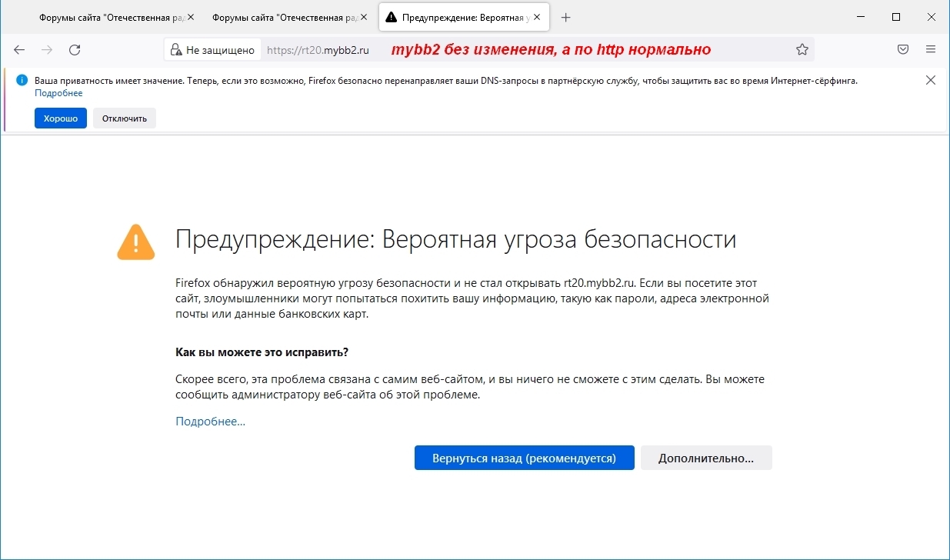The image size is (950, 560).
Task: Open 'Подробнее…' link on the warning page
Action: [x=210, y=422]
